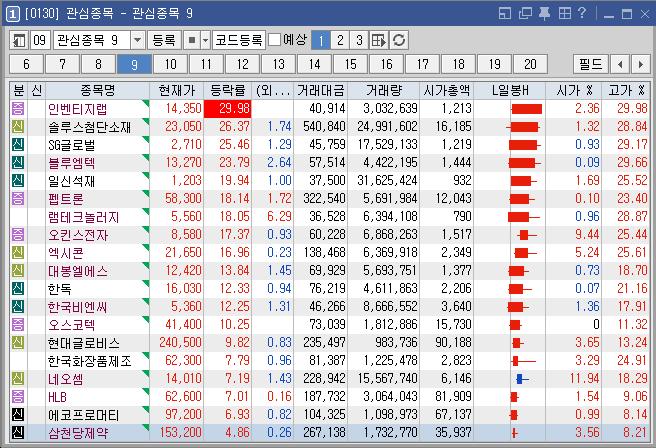Switch to watchlist tab 10
Screen dimensions: 656x448
pos(170,64)
